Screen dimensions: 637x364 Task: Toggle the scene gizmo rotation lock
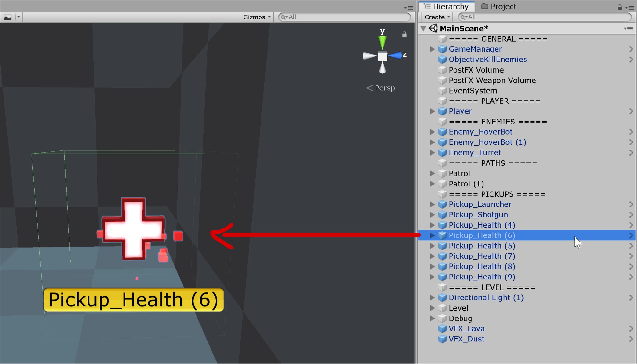point(404,34)
